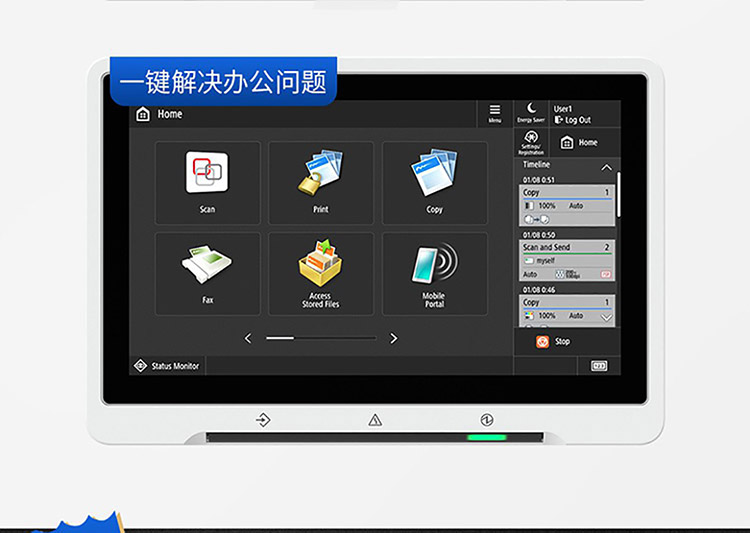Screen dimensions: 750x533
Task: Open Settings/Registration
Action: tap(531, 142)
